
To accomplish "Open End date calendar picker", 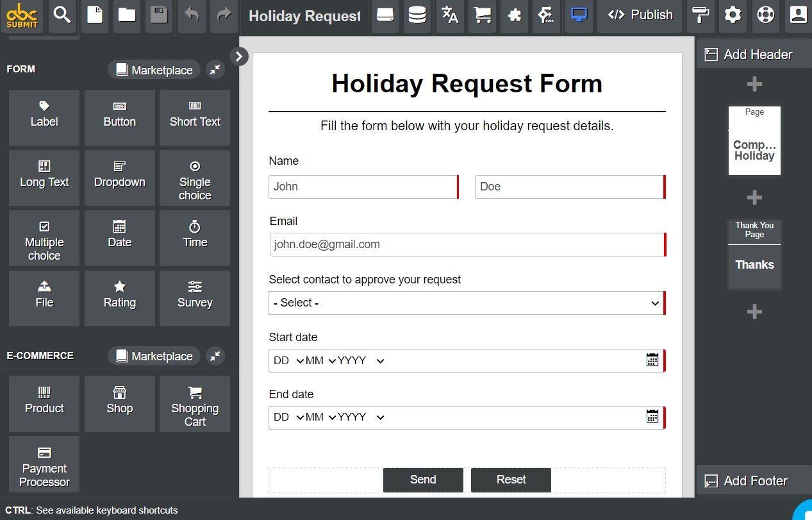I will (652, 416).
